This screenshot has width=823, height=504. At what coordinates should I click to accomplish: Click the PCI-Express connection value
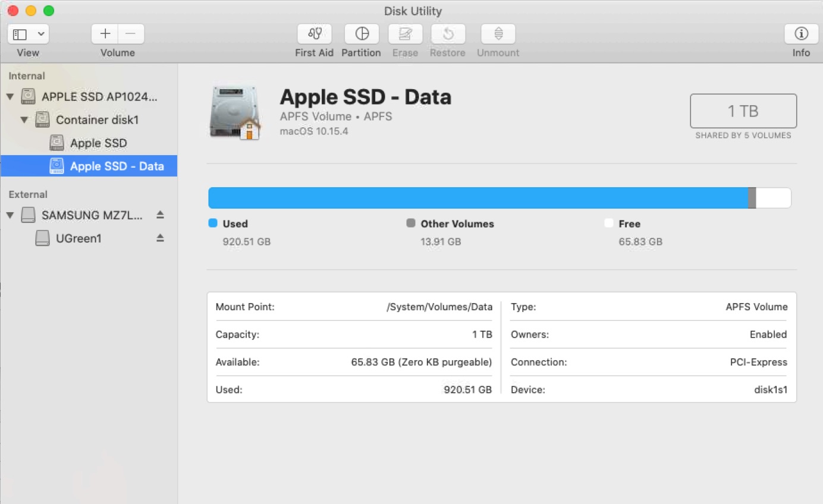click(x=759, y=363)
